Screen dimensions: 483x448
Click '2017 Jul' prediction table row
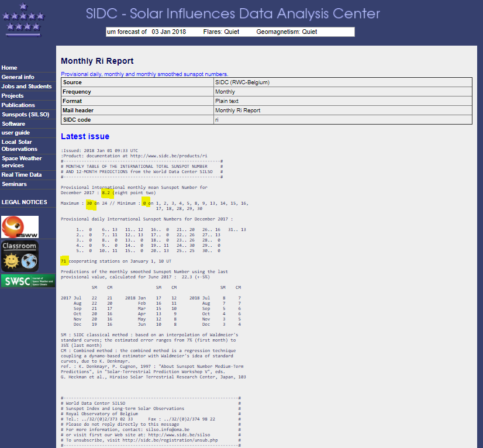click(x=87, y=298)
